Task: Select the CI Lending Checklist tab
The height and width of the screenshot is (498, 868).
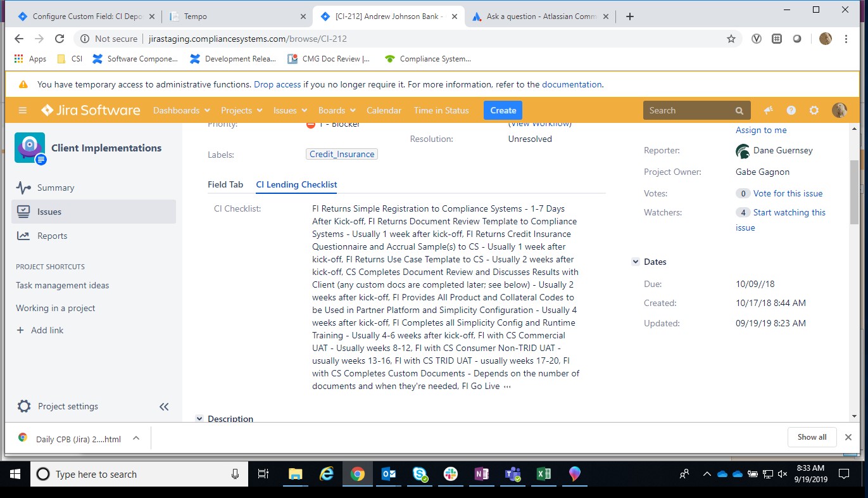Action: [x=296, y=184]
